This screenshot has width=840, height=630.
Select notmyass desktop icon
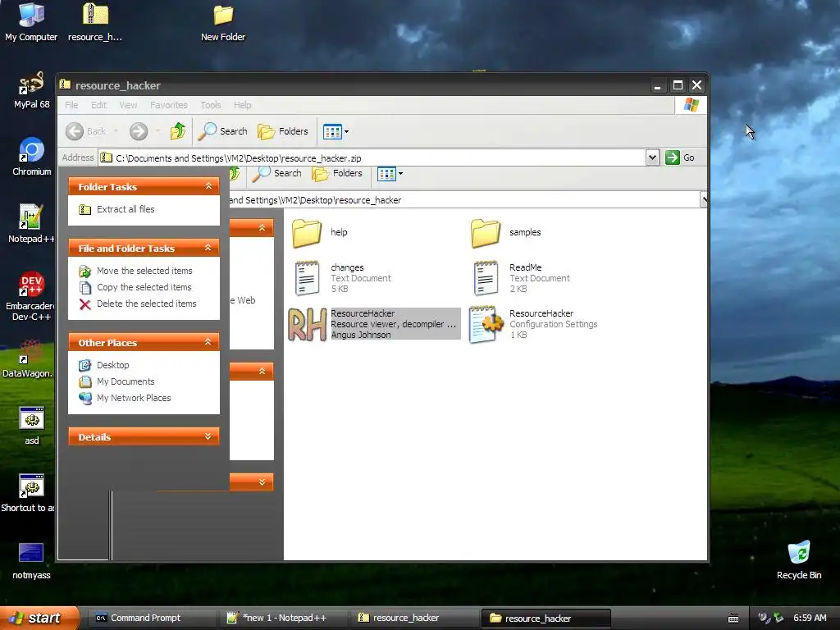tap(31, 561)
